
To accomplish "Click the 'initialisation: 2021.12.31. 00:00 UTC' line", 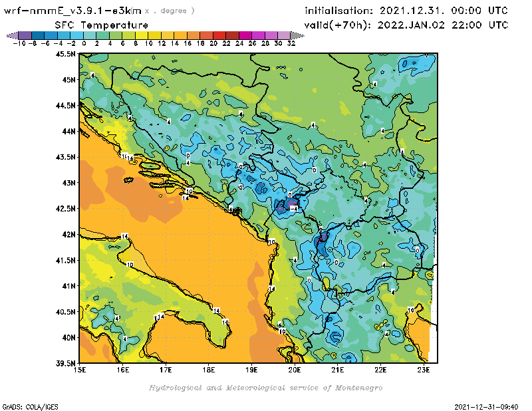I will [x=406, y=11].
